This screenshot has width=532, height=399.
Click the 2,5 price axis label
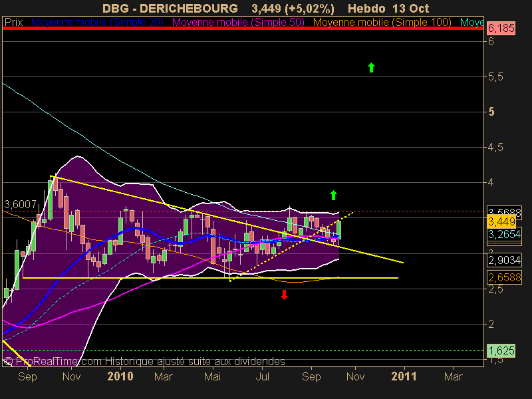[x=495, y=289]
